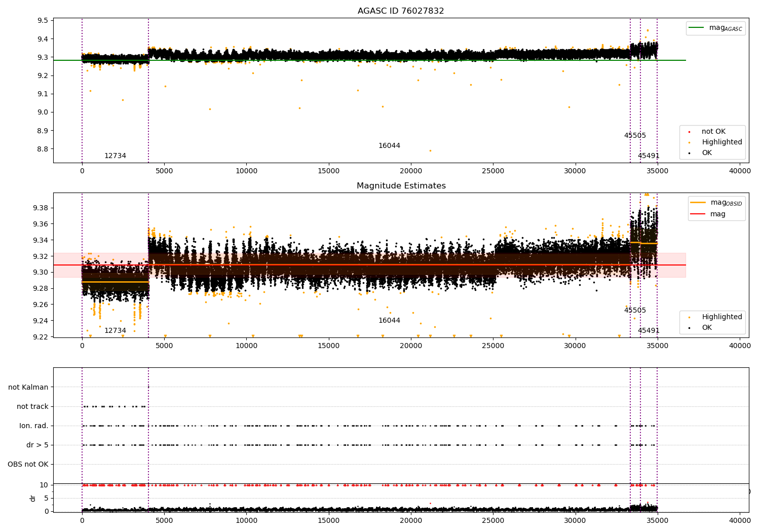Click the 'Ion. rad.' axis label

tap(34, 426)
